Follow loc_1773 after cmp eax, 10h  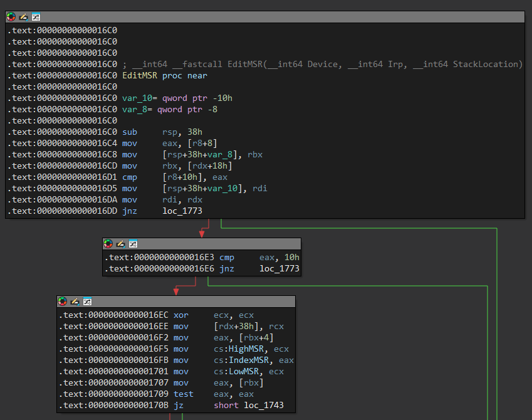tap(279, 269)
